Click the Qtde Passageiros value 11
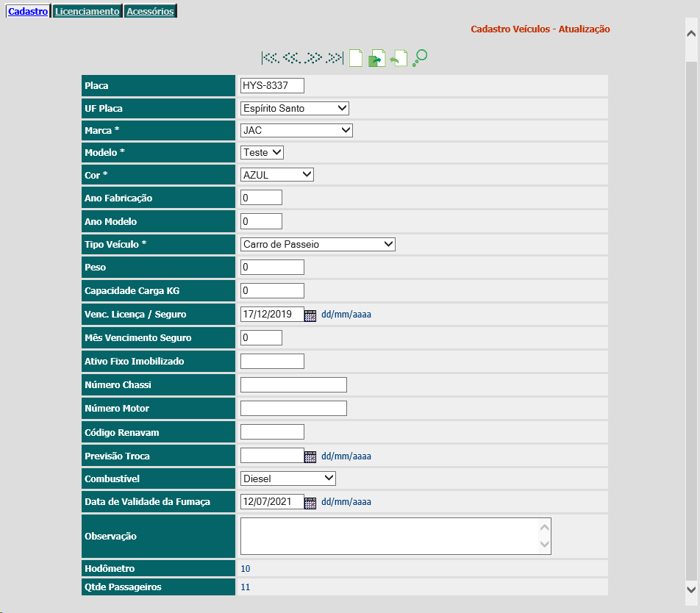Viewport: 700px width, 613px height. pyautogui.click(x=245, y=587)
